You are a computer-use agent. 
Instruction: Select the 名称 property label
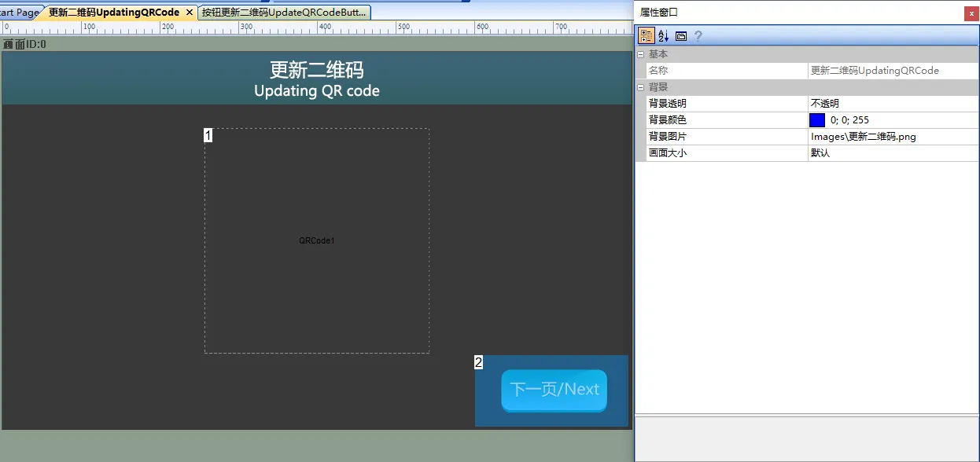(658, 71)
